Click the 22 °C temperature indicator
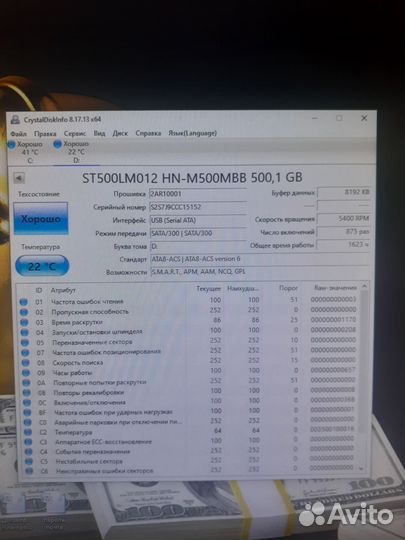Viewport: 405px width, 540px height. 42,266
